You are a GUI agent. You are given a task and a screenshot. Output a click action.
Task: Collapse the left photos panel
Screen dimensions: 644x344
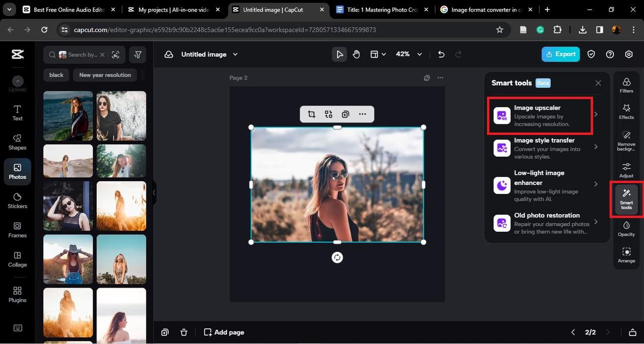(x=154, y=193)
